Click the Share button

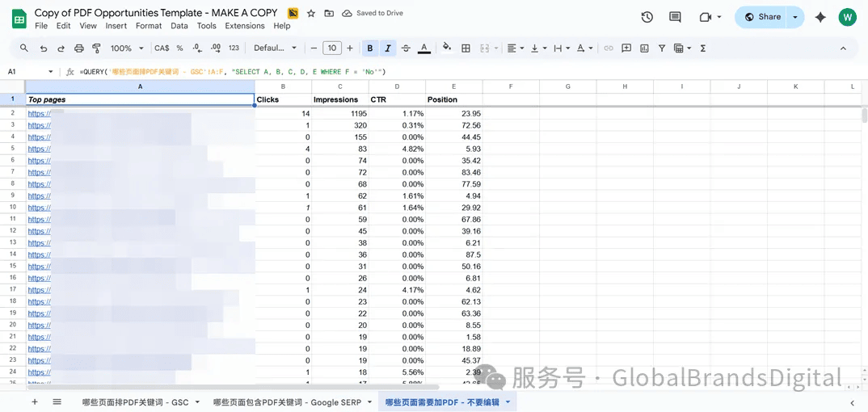click(x=762, y=17)
